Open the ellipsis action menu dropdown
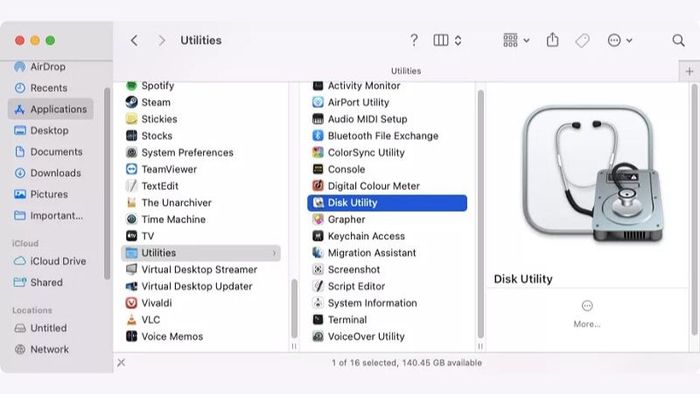Viewport: 700px width, 394px height. click(620, 41)
